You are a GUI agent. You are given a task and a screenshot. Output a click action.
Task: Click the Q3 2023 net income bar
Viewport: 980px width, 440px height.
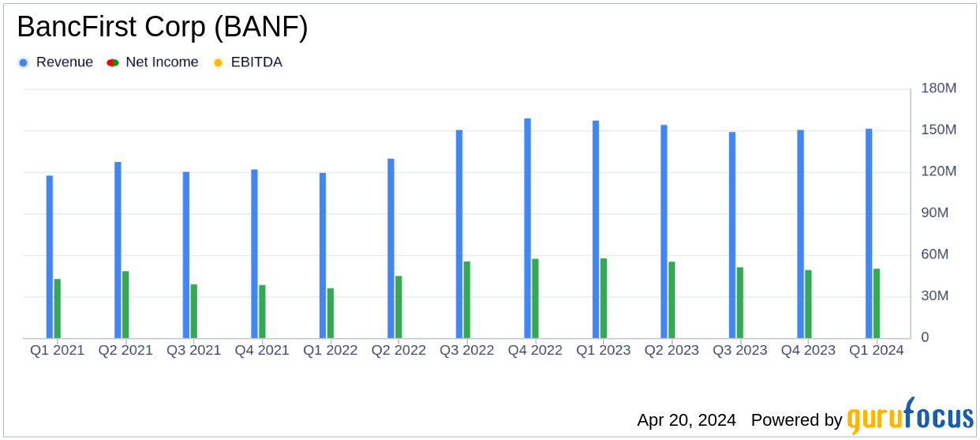pos(740,303)
